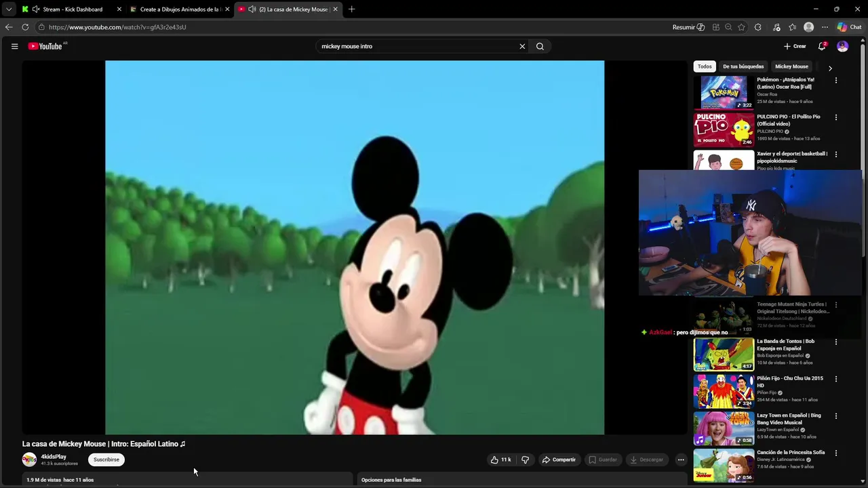Screen dimensions: 868x488
Task: Open La Banda de Tontos thumbnail
Action: 724,354
